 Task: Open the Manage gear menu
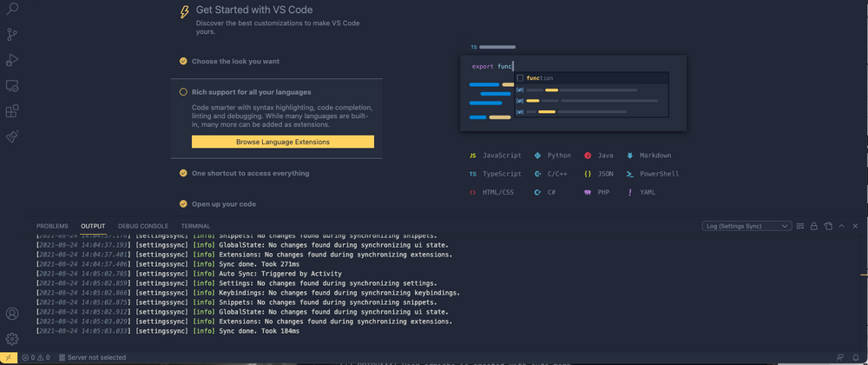[12, 339]
